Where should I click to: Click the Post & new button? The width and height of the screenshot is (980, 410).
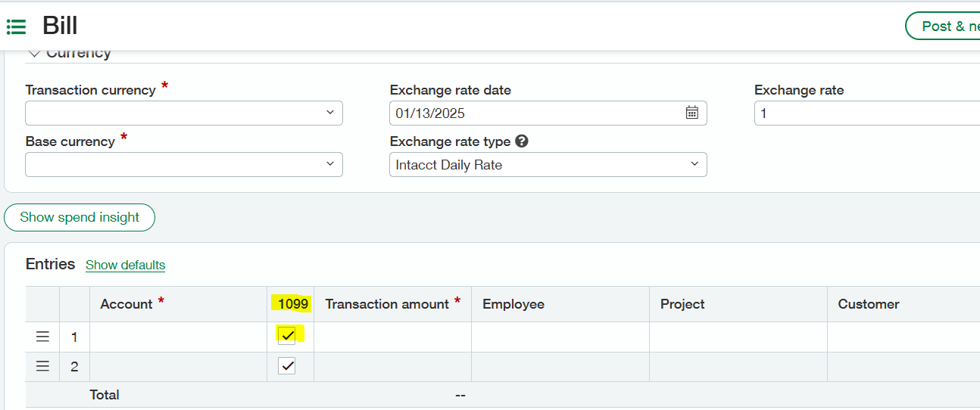(x=943, y=26)
